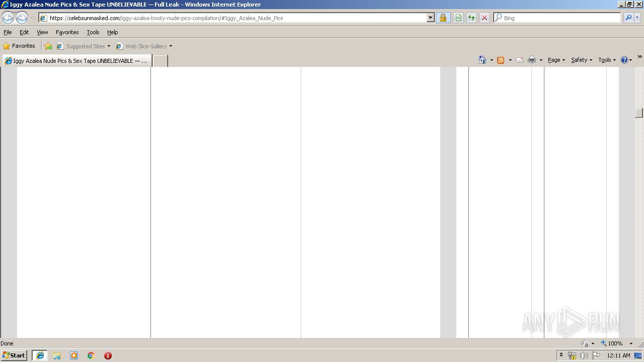The height and width of the screenshot is (362, 644).
Task: Open a new blank tab
Action: click(160, 61)
